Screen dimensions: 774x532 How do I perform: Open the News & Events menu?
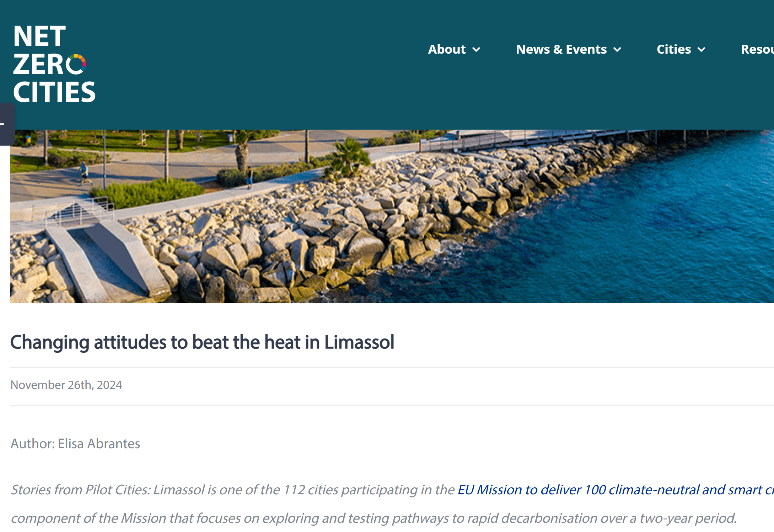click(561, 49)
